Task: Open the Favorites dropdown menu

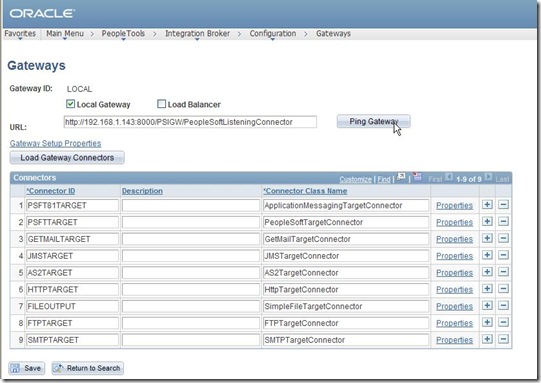Action: [x=20, y=34]
